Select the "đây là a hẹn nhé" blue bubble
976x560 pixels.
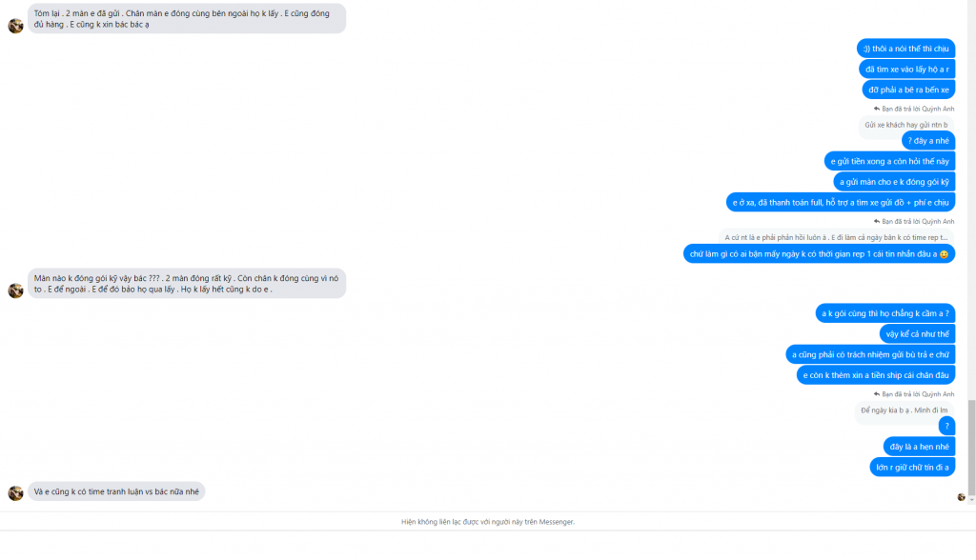click(919, 447)
